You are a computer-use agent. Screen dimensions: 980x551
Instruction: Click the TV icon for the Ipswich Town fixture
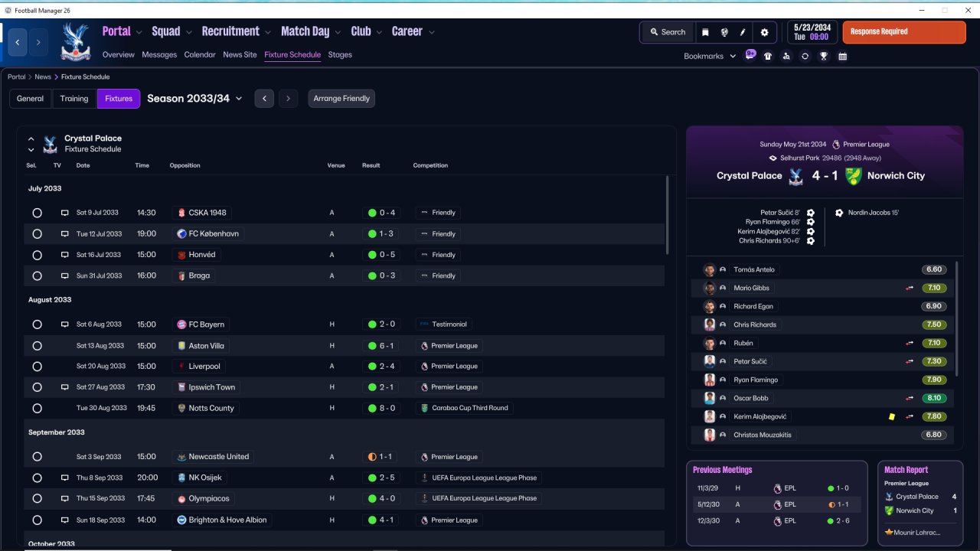point(65,387)
